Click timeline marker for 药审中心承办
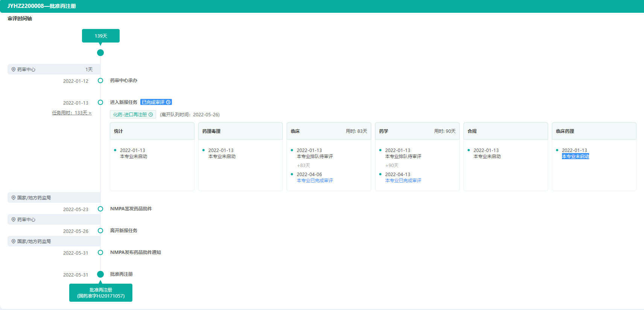 click(100, 81)
